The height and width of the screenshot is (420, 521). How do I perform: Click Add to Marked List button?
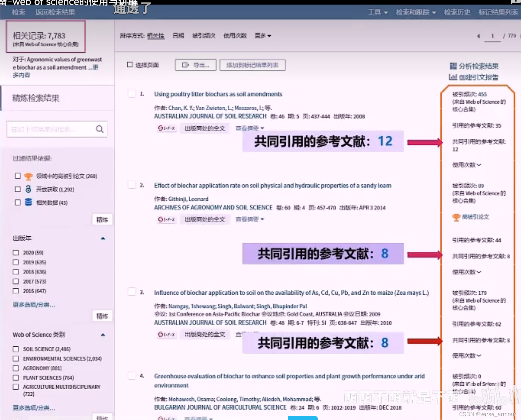[253, 65]
